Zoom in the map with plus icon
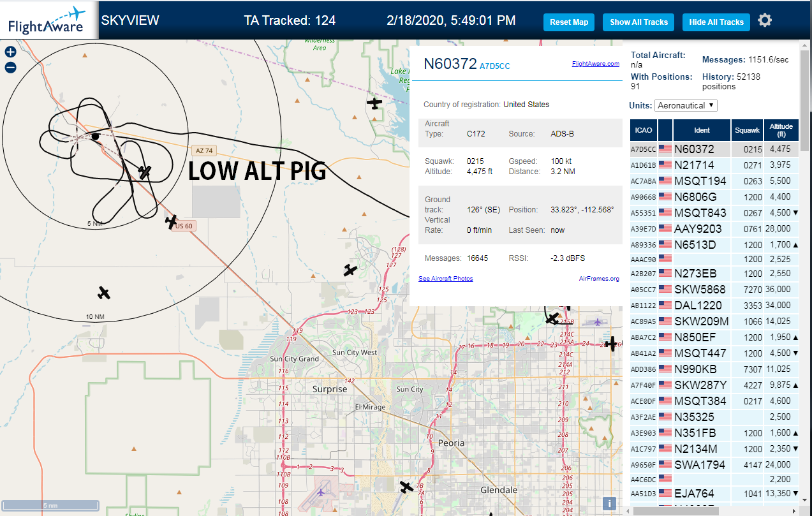The image size is (812, 516). click(x=10, y=52)
